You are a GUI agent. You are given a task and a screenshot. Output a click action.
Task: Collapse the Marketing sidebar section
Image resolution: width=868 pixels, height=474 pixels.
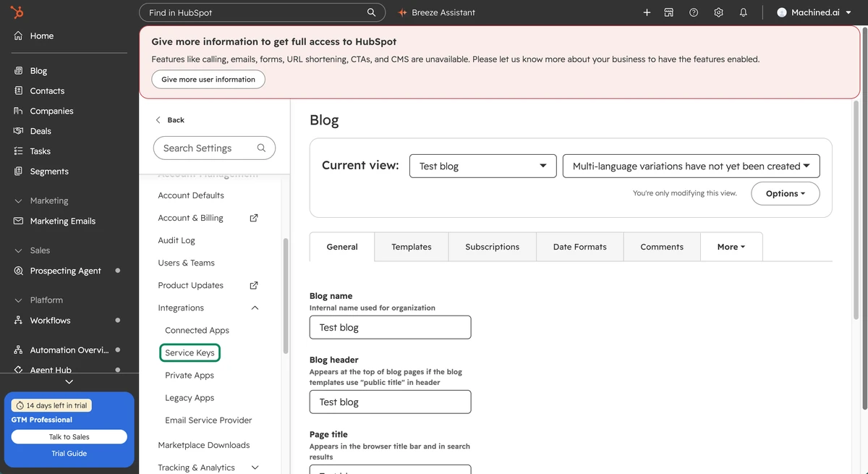point(19,201)
